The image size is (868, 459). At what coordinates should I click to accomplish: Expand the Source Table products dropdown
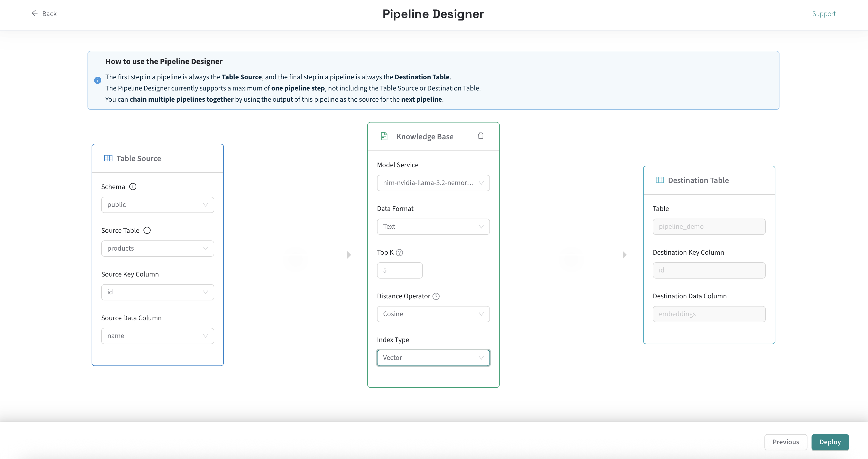(x=157, y=248)
